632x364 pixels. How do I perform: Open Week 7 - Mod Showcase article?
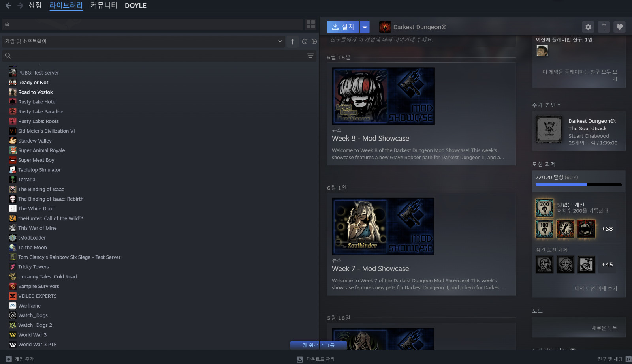pos(371,268)
